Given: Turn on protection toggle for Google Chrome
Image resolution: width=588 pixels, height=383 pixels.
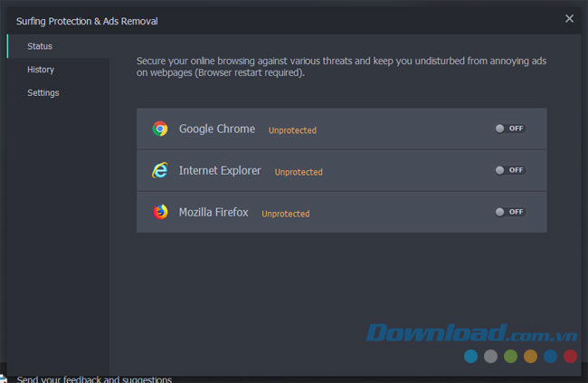Looking at the screenshot, I should (x=510, y=129).
